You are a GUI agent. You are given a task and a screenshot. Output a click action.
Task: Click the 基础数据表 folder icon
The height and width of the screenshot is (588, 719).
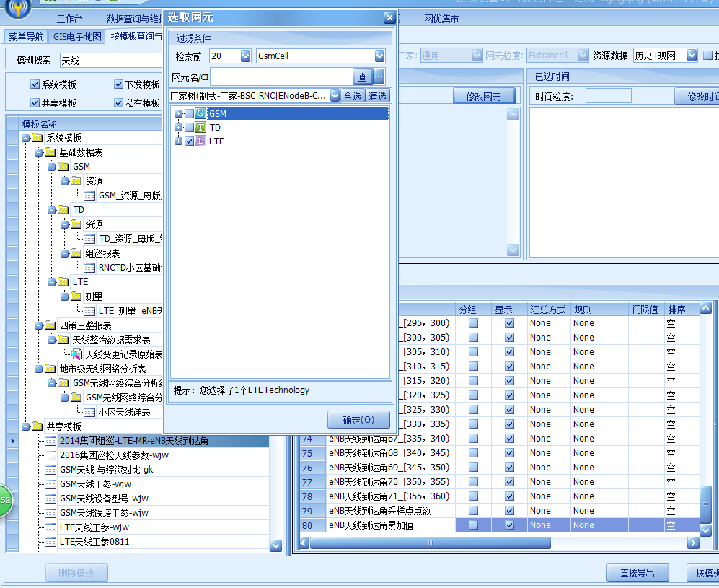click(50, 152)
